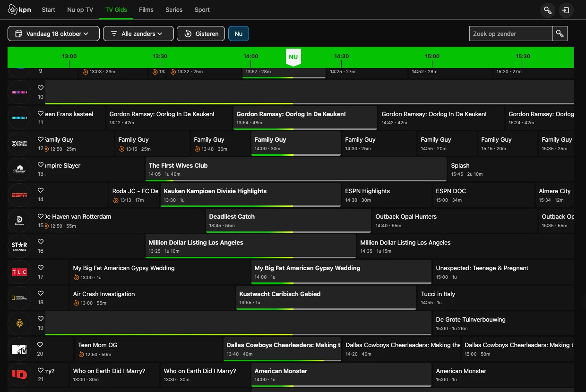Viewport: 586px width, 392px height.
Task: Open the Paramount Network channel logo
Action: point(19,169)
